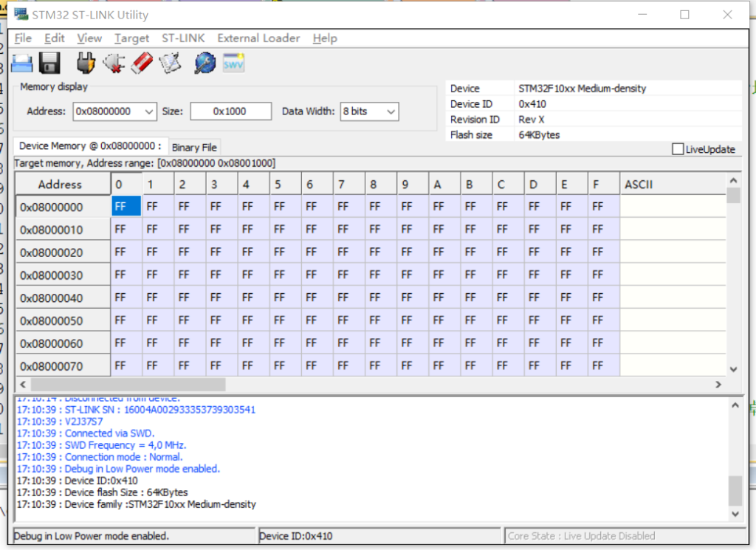Click the 'Connected via SWD.' log line
Viewport: 756px width, 550px height.
pos(86,433)
